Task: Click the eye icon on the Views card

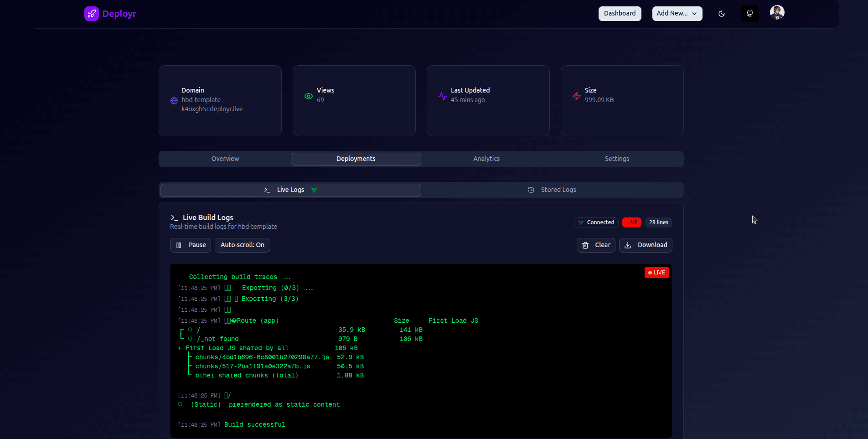Action: pyautogui.click(x=308, y=96)
